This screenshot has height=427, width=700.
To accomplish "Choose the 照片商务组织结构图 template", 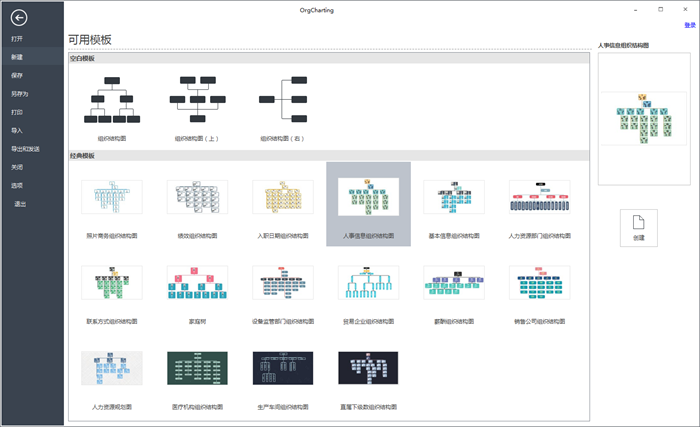I will tap(112, 198).
